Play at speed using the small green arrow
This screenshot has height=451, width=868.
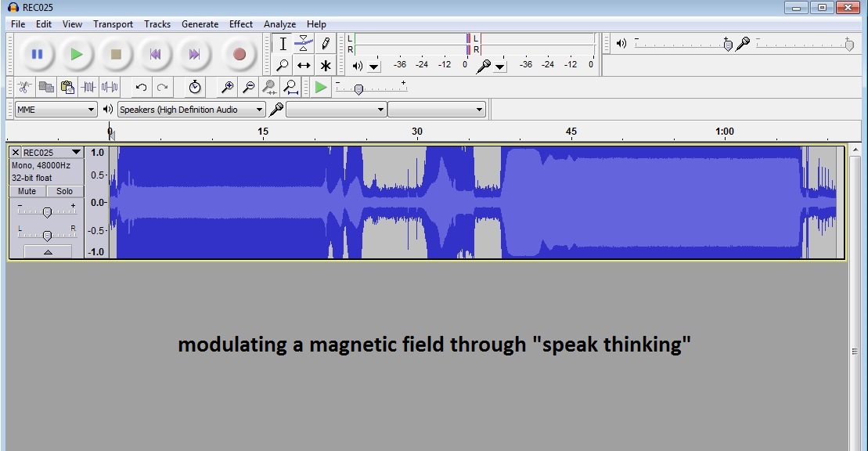pyautogui.click(x=321, y=87)
